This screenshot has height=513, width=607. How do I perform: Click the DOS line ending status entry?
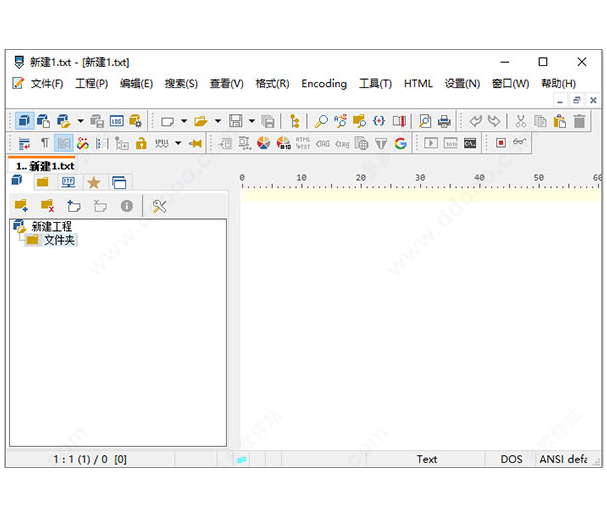511,459
